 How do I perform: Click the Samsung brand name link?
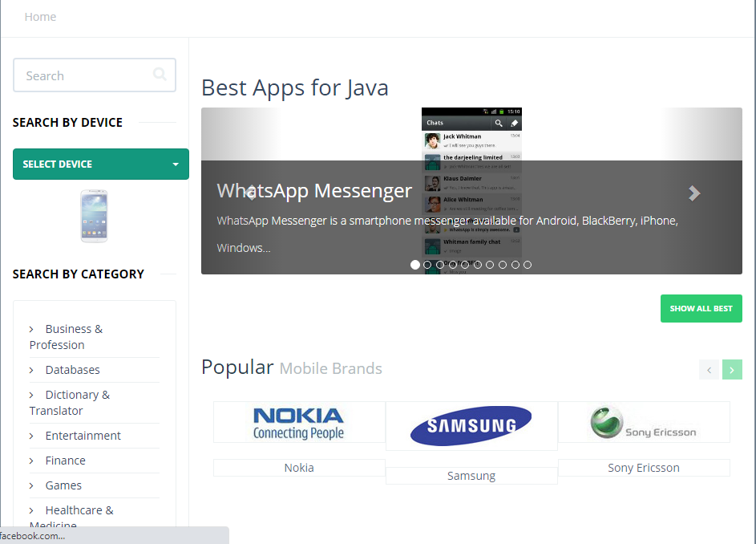click(471, 476)
